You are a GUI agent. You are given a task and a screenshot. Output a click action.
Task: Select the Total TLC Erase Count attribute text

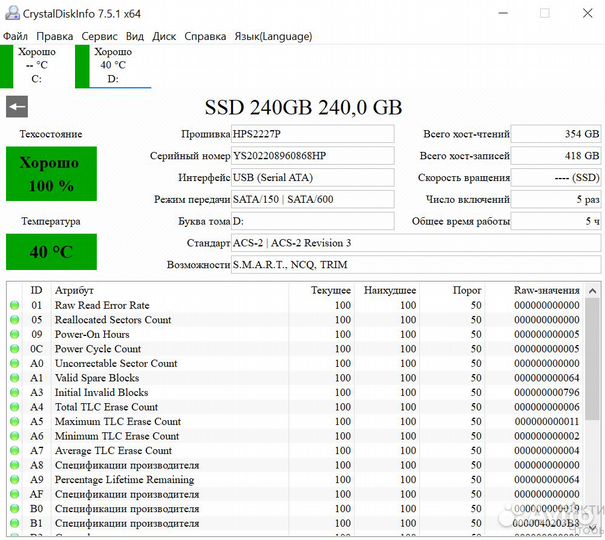click(106, 407)
